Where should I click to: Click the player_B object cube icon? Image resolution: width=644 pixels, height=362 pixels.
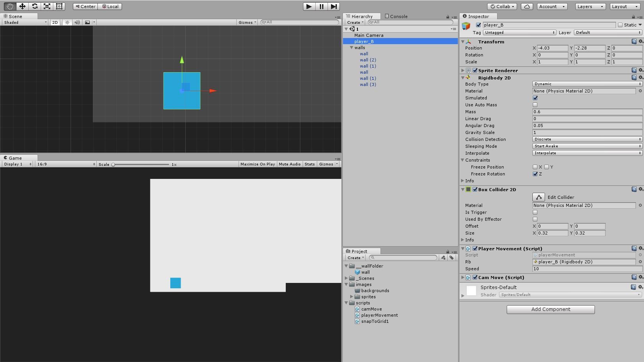point(466,26)
